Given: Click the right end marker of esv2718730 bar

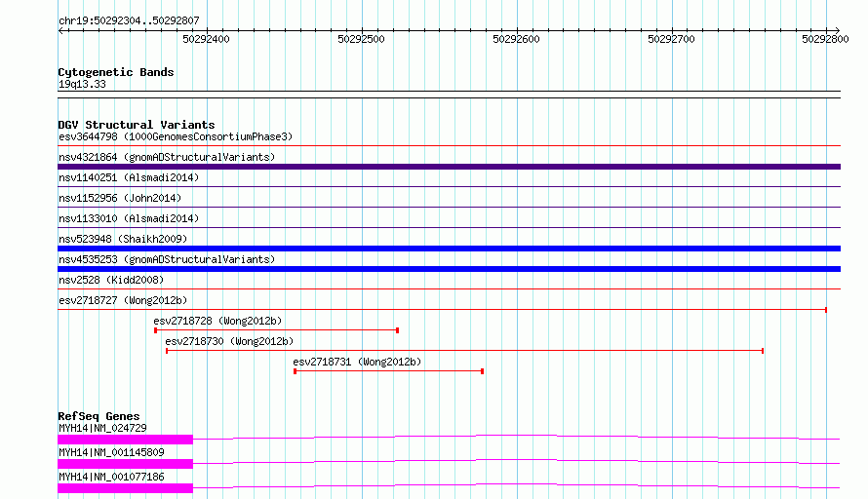Looking at the screenshot, I should [763, 351].
